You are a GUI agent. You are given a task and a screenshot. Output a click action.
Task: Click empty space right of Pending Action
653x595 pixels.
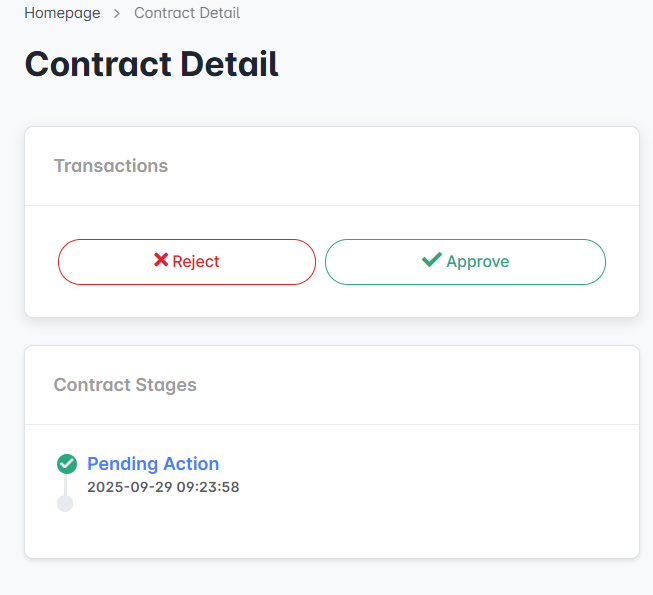pyautogui.click(x=420, y=465)
